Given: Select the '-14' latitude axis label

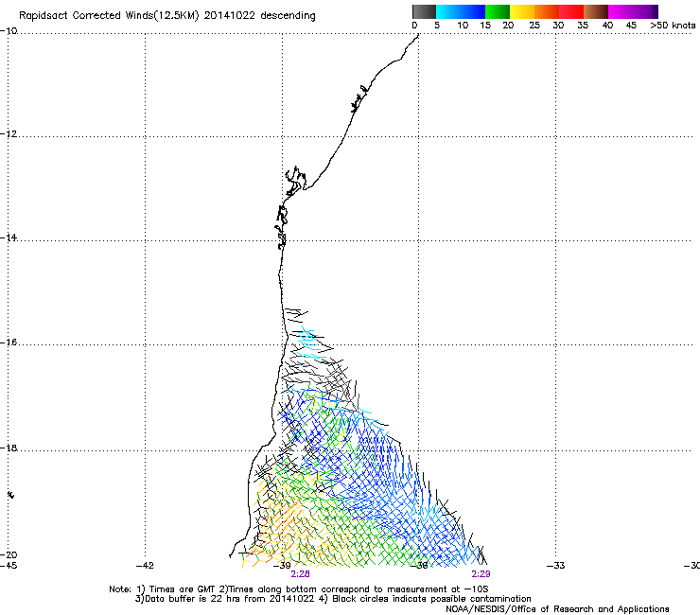Looking at the screenshot, I should (x=9, y=237).
